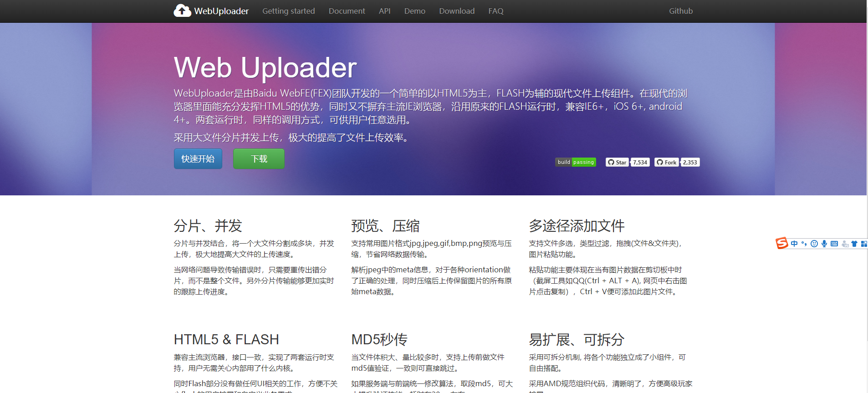Go to the Download page
The width and height of the screenshot is (868, 393).
(456, 11)
